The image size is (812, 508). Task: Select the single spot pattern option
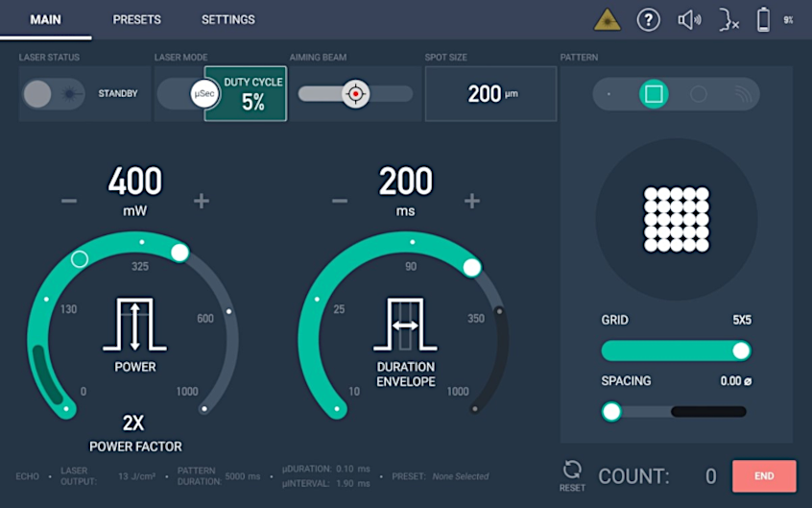pyautogui.click(x=609, y=94)
